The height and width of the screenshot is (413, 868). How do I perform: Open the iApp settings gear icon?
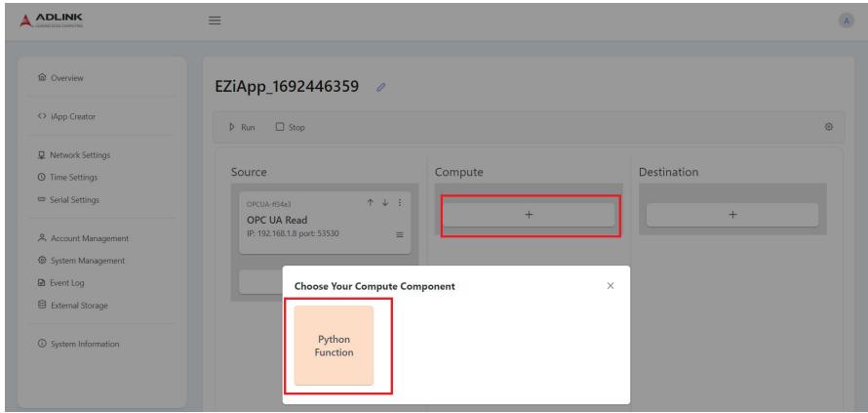(x=829, y=127)
